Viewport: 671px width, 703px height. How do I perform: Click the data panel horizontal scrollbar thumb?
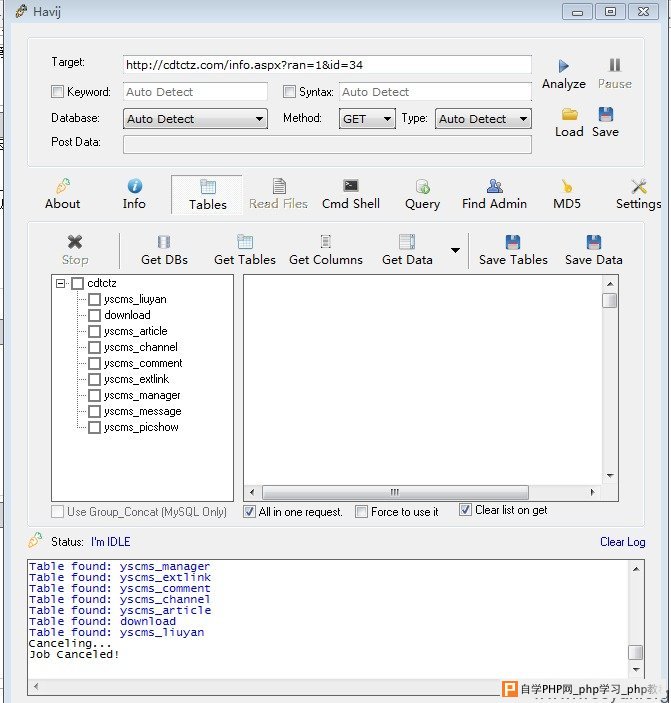pos(395,492)
